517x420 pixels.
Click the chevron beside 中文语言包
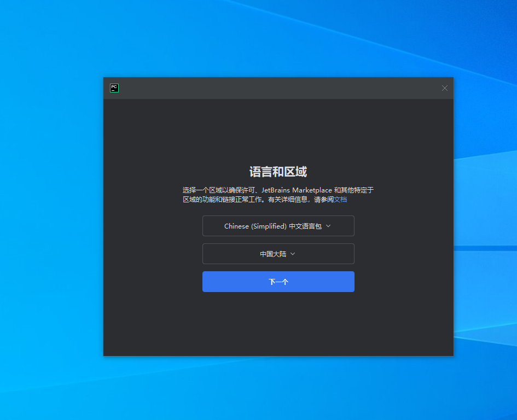[x=328, y=226]
